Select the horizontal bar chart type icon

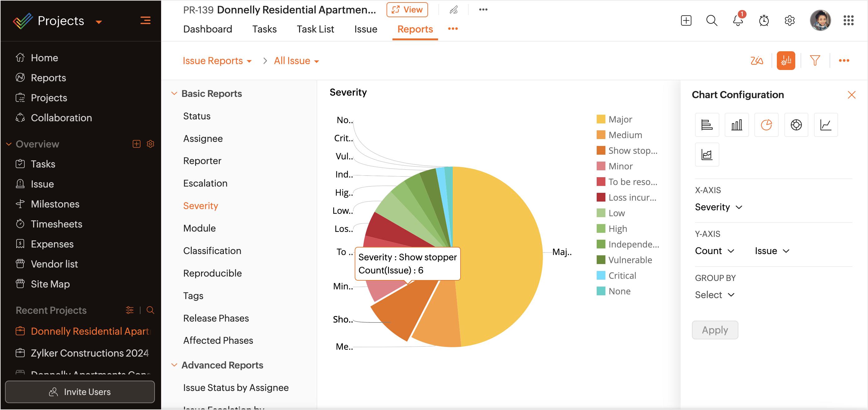[707, 125]
